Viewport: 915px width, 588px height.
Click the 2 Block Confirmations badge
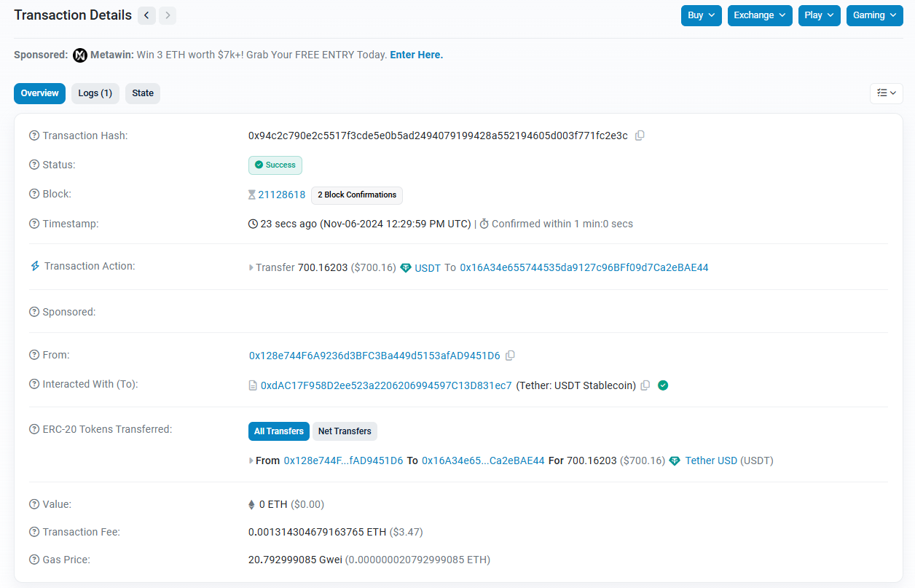click(357, 195)
